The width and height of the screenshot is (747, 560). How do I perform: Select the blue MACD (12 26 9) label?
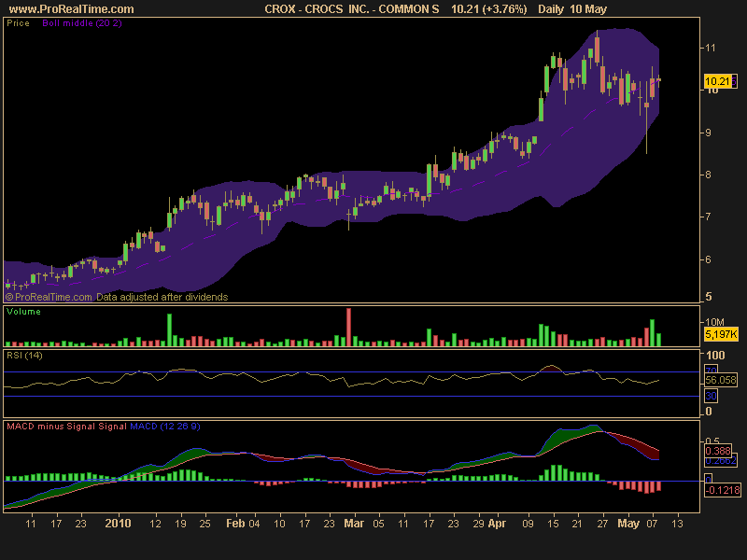[x=165, y=427]
